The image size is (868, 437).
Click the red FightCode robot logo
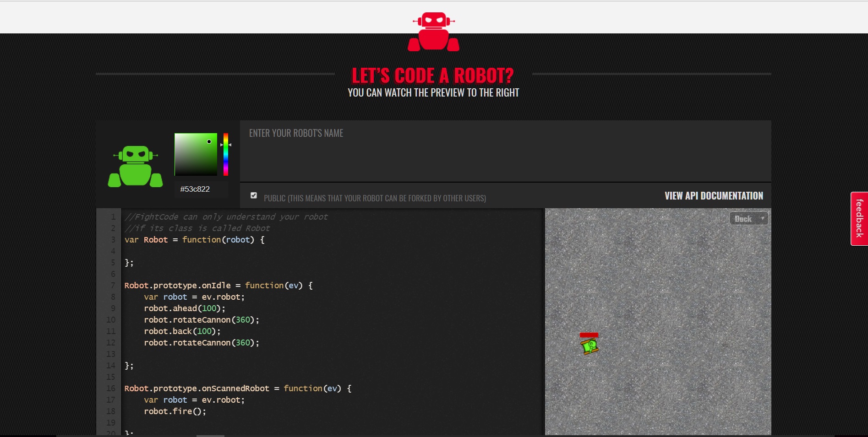click(x=433, y=32)
